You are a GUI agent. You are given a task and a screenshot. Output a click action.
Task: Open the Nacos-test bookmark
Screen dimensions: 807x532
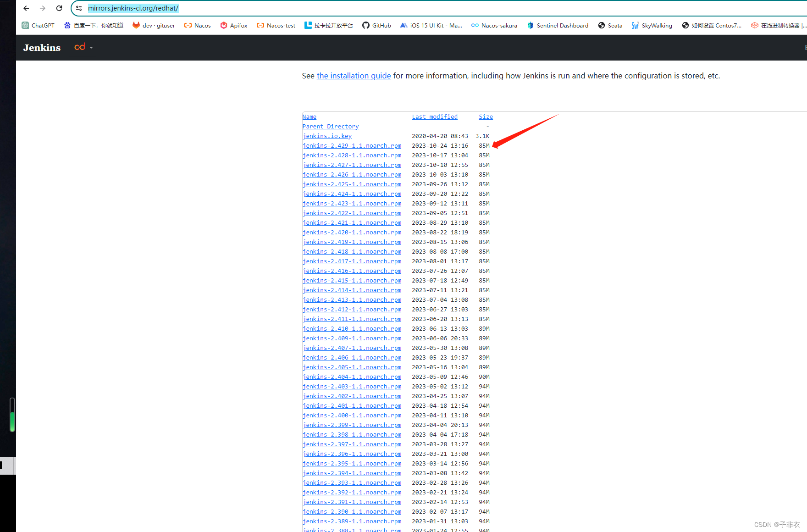(276, 26)
